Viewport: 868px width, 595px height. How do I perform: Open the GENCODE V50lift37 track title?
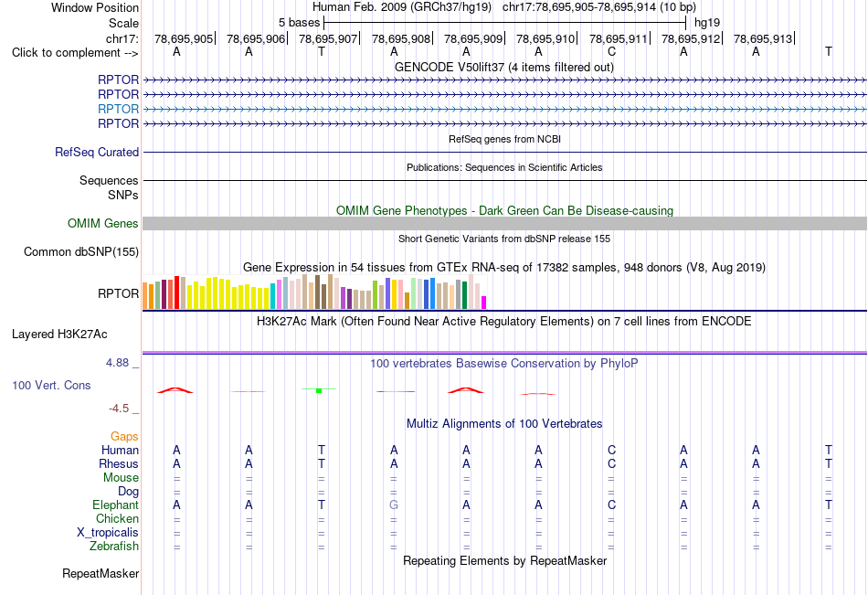(503, 67)
